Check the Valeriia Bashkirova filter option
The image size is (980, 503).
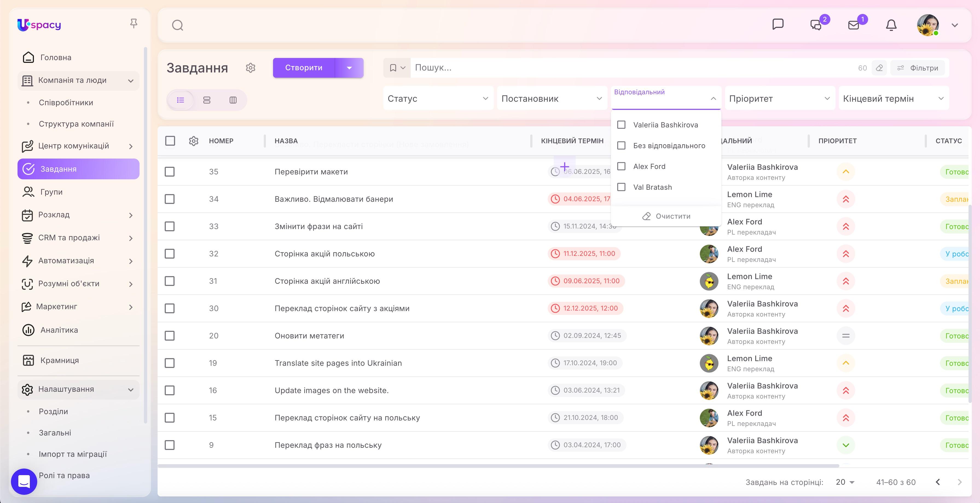[621, 125]
